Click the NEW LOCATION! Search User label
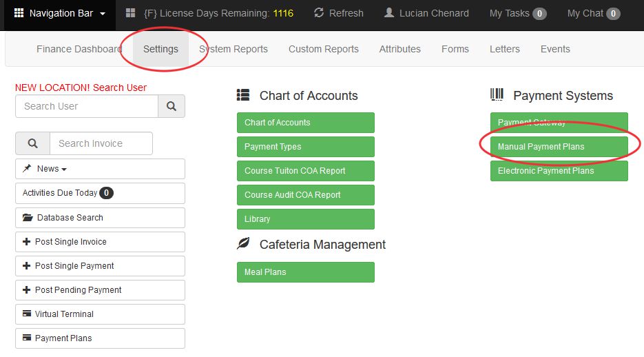The height and width of the screenshot is (357, 644). click(x=81, y=88)
